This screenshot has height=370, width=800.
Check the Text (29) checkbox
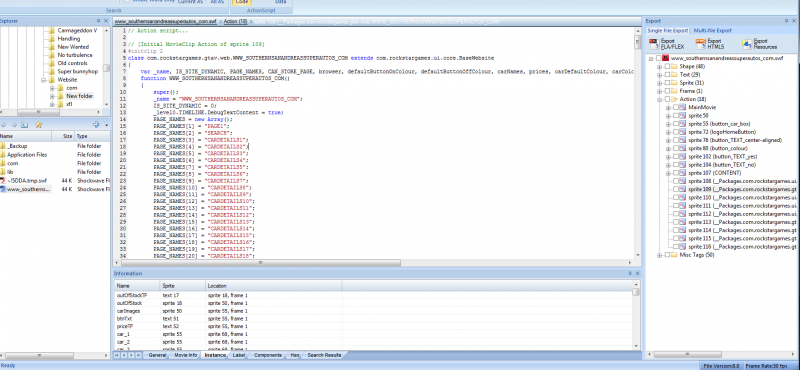667,75
